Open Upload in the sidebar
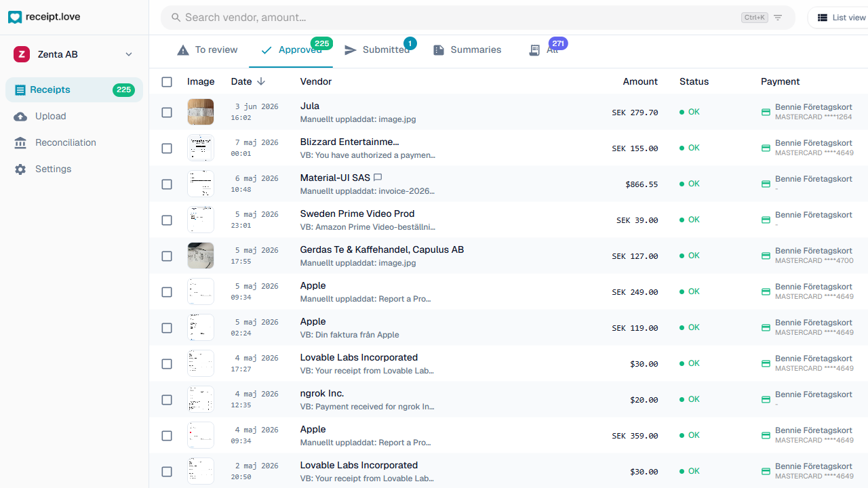Viewport: 868px width, 488px height. [x=74, y=116]
